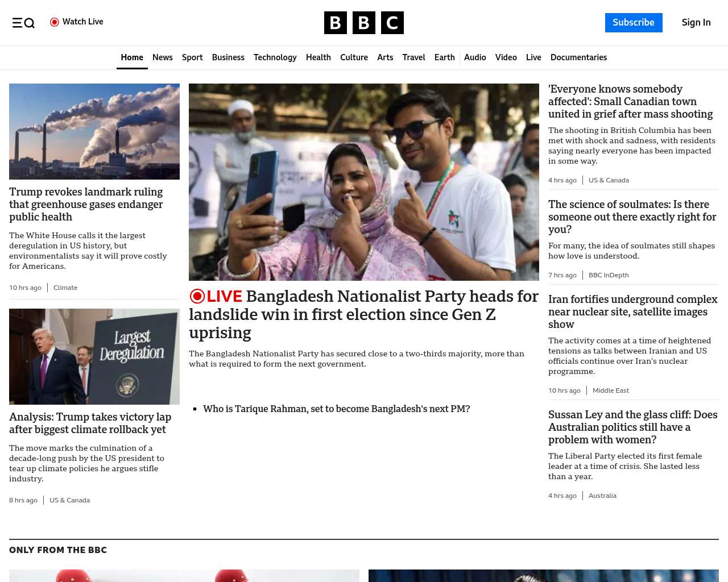The width and height of the screenshot is (728, 582).
Task: Open the Tarique Rahman related story link
Action: (336, 409)
